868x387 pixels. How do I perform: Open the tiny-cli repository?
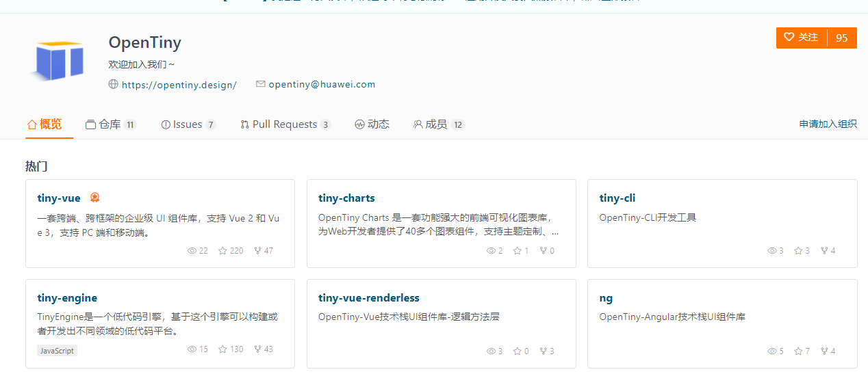[617, 198]
